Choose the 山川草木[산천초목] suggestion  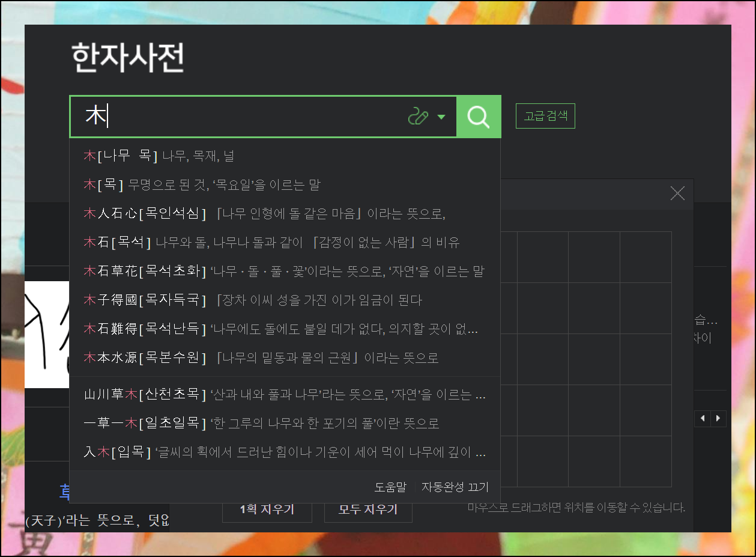point(285,394)
